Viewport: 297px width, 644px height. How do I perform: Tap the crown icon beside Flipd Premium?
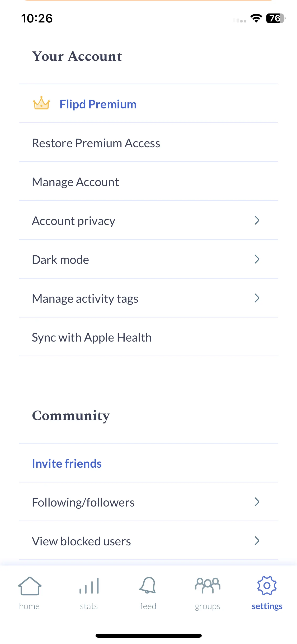pyautogui.click(x=41, y=103)
